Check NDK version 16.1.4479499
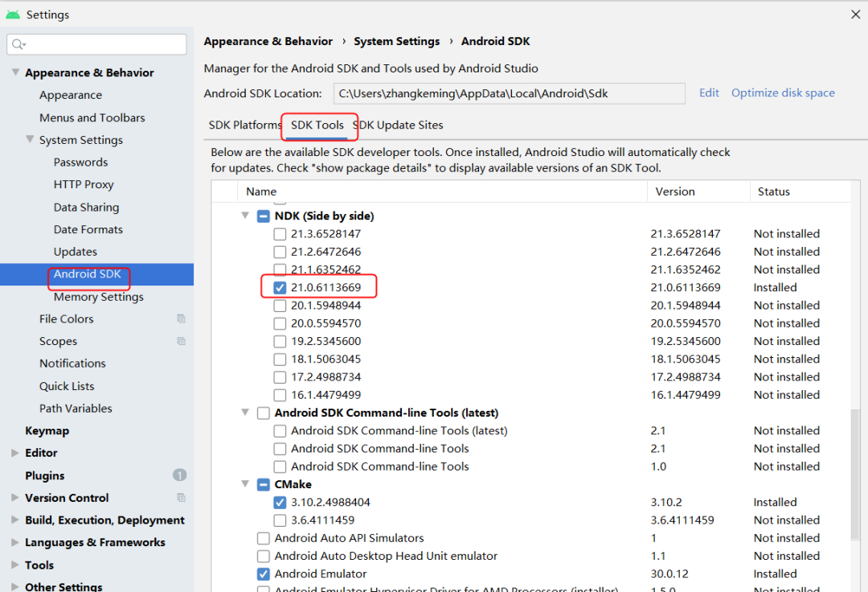Image resolution: width=868 pixels, height=592 pixels. (x=280, y=396)
